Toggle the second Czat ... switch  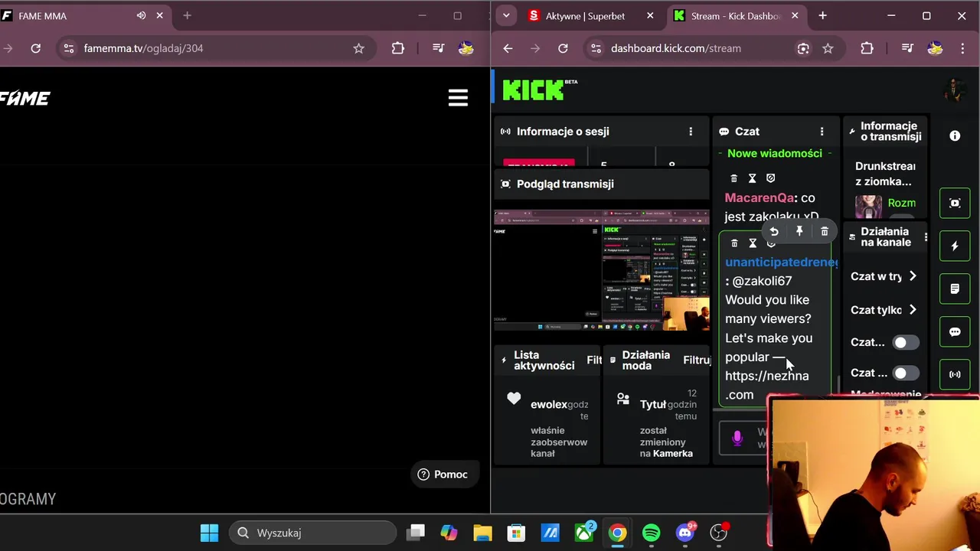905,373
